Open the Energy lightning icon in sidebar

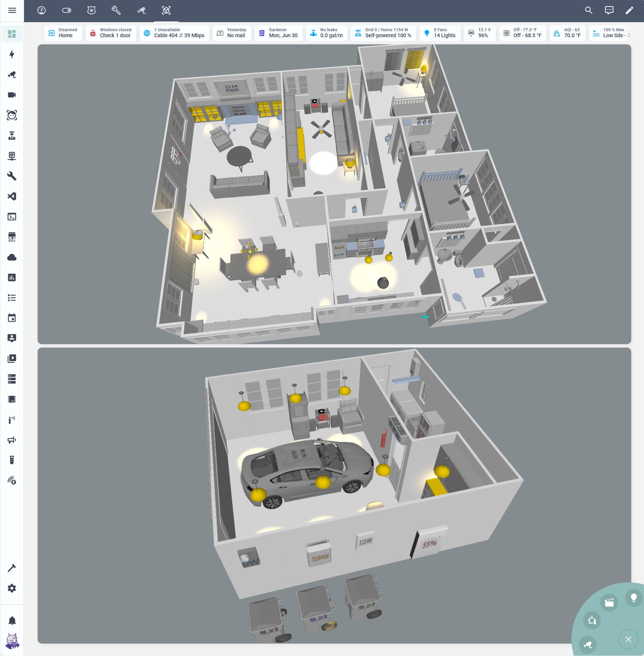12,54
